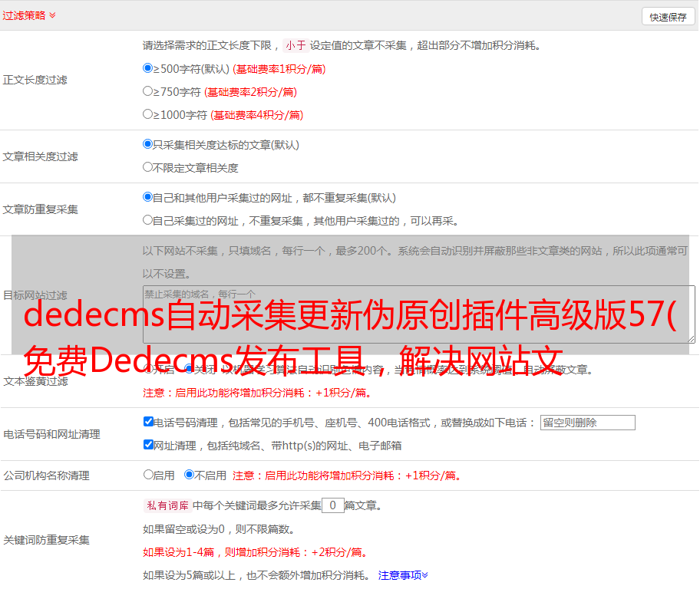Viewport: 700px width, 589px height.
Task: Click the 公司机构名称清理 label
Action: (x=46, y=475)
